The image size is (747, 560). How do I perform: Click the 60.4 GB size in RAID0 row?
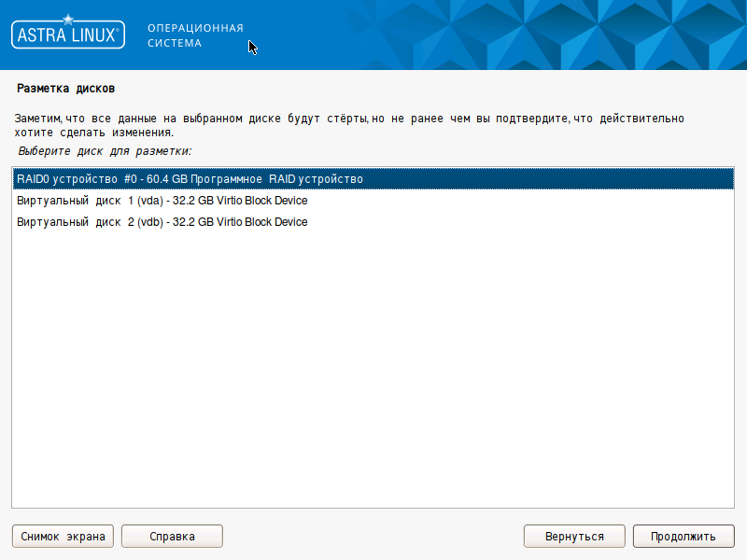pos(166,178)
